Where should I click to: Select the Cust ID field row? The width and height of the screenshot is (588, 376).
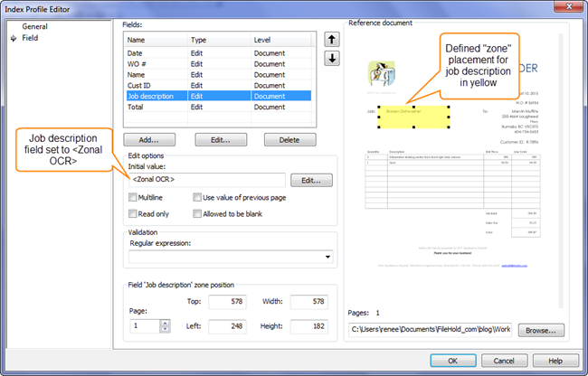pos(219,85)
